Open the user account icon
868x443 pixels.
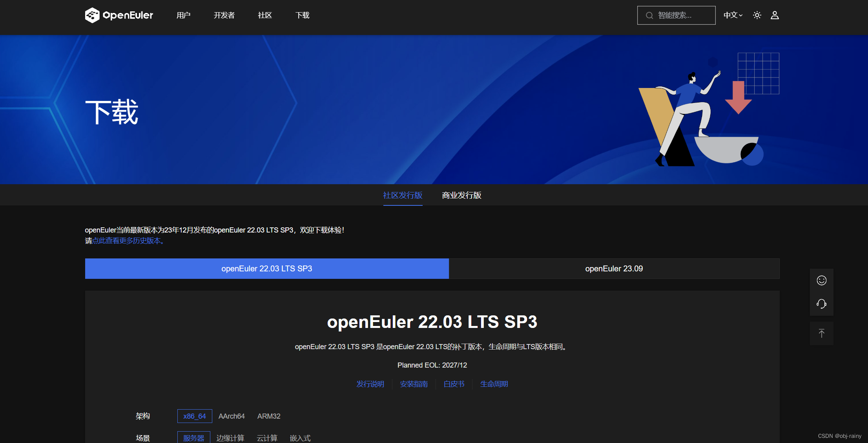click(x=774, y=15)
